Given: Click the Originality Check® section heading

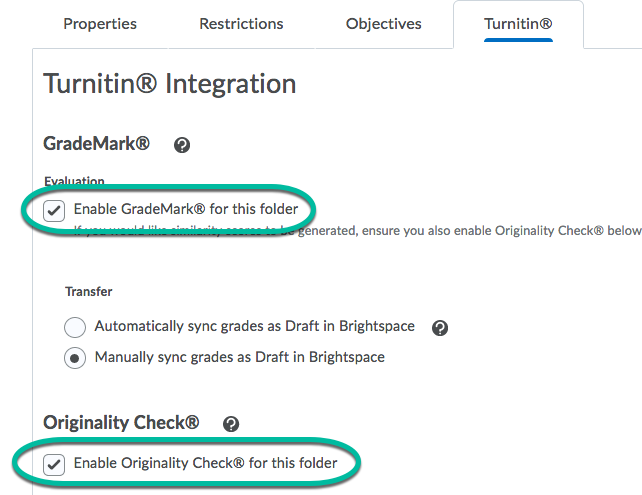Looking at the screenshot, I should [x=121, y=423].
